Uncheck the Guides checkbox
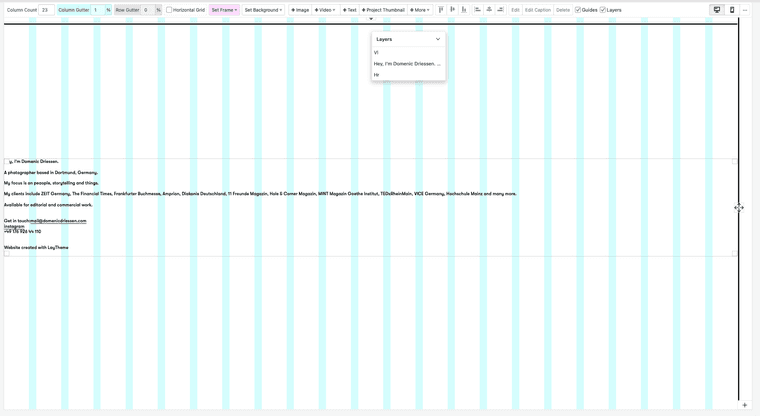The height and width of the screenshot is (416, 760). 578,10
